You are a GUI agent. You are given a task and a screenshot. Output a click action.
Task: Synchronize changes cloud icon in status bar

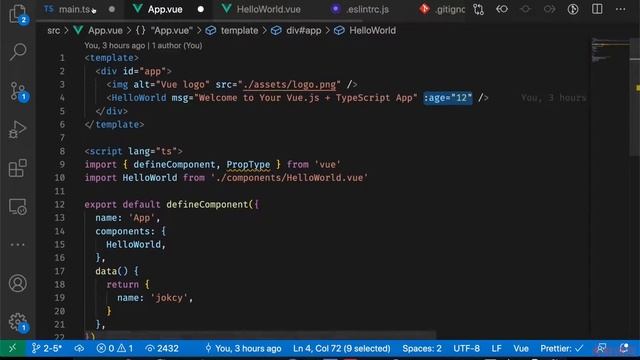point(79,348)
